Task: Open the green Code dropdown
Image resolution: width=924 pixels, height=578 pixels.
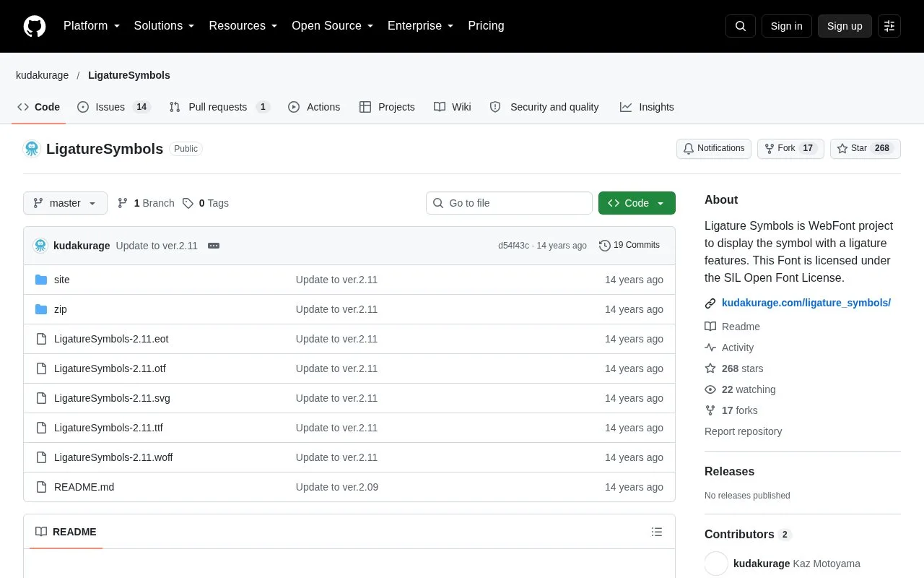Action: [637, 203]
